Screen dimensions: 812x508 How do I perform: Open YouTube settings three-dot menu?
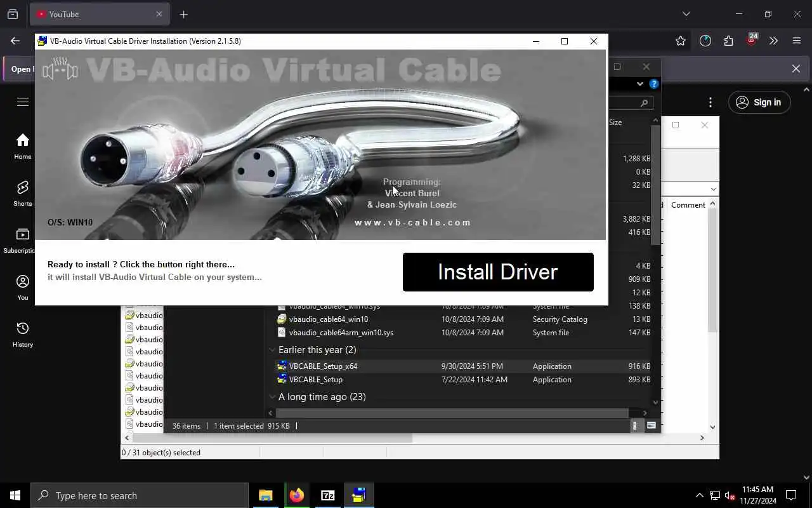click(x=710, y=102)
